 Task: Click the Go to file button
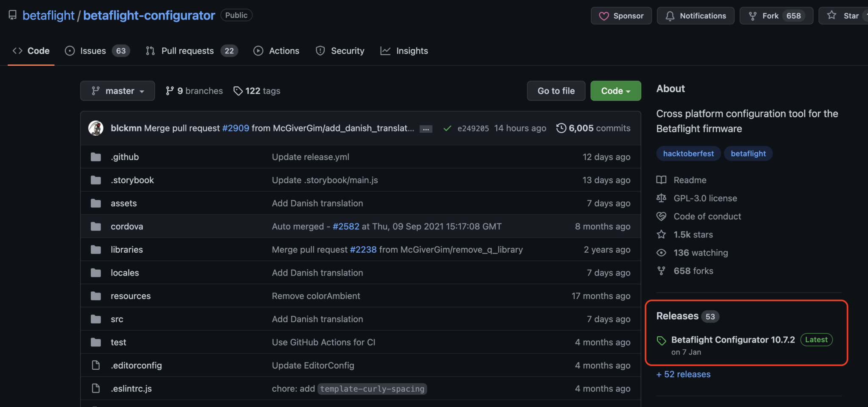(556, 90)
